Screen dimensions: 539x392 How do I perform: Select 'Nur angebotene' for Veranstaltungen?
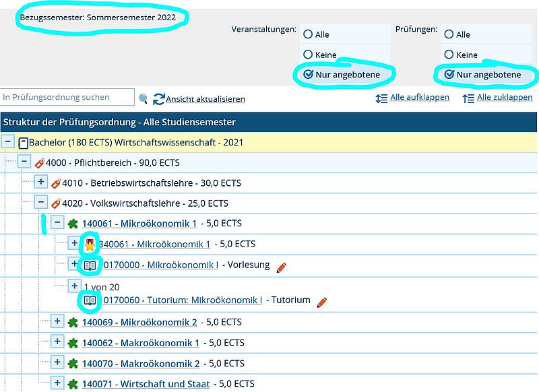tap(308, 75)
